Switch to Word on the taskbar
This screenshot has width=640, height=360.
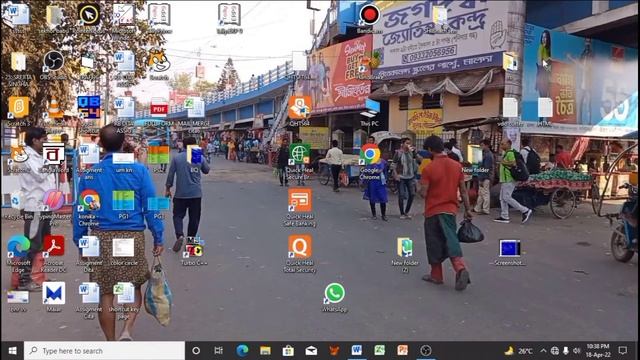point(357,351)
